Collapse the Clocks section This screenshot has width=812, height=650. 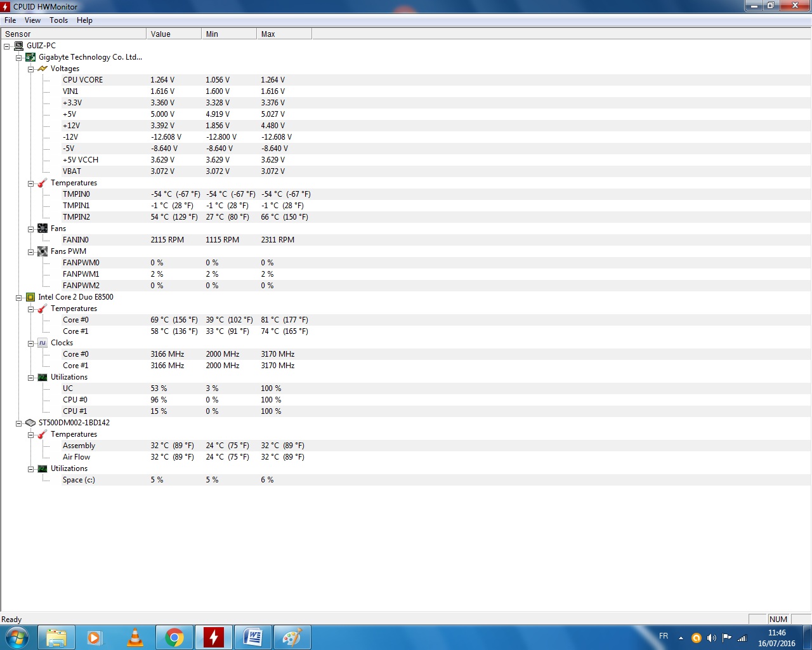[x=30, y=343]
